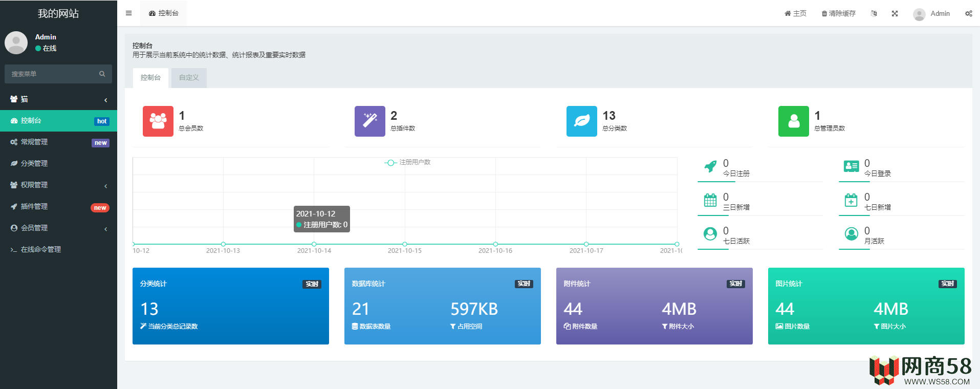Click 清除缓存 clear cache button
The image size is (980, 389).
(x=838, y=13)
